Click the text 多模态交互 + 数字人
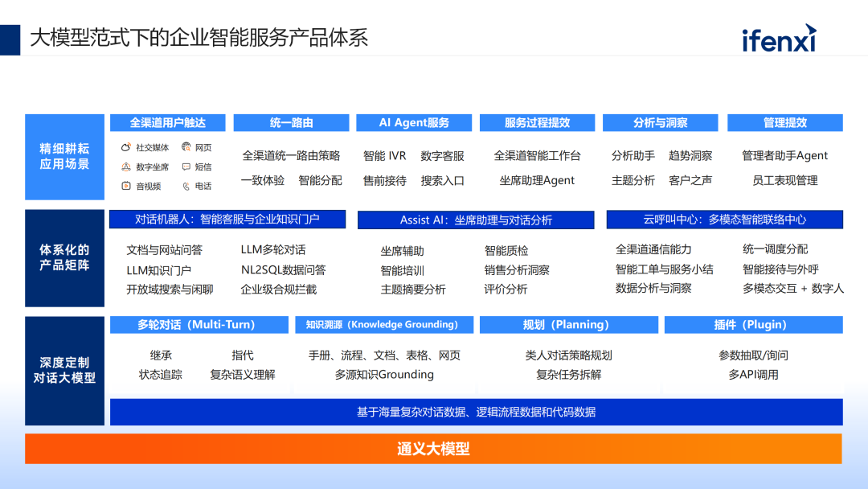 tap(793, 289)
